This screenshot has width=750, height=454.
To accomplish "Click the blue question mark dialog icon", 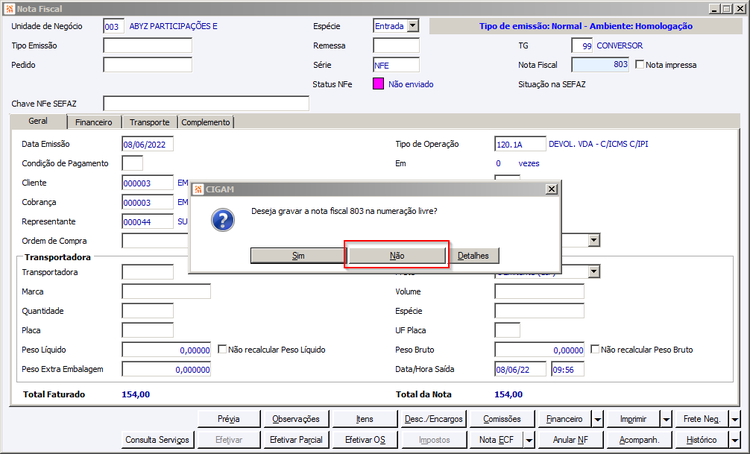I will tap(223, 220).
